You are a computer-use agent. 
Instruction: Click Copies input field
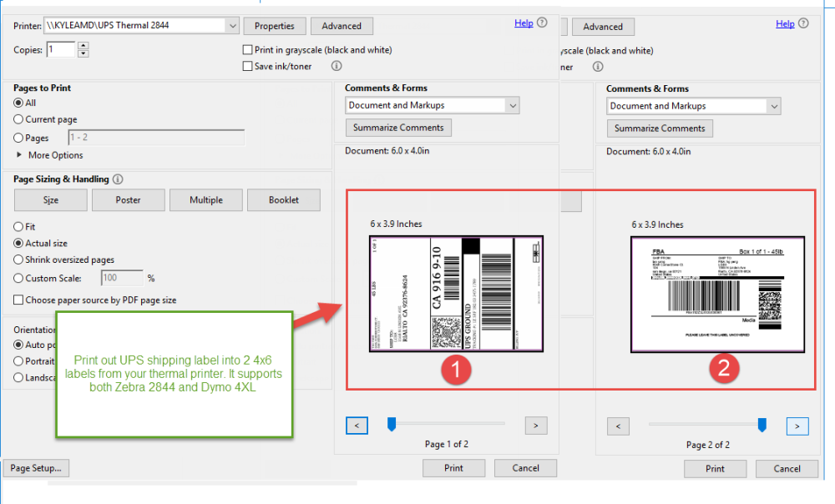[61, 49]
